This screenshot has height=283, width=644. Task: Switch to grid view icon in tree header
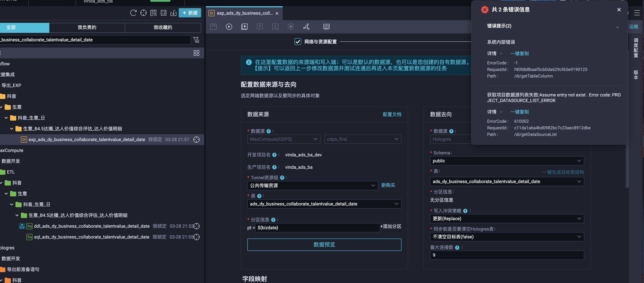click(x=196, y=53)
